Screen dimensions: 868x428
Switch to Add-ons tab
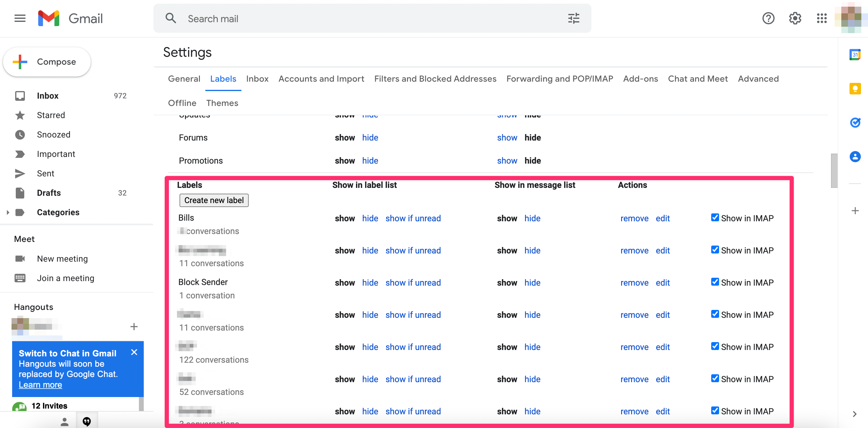coord(640,79)
